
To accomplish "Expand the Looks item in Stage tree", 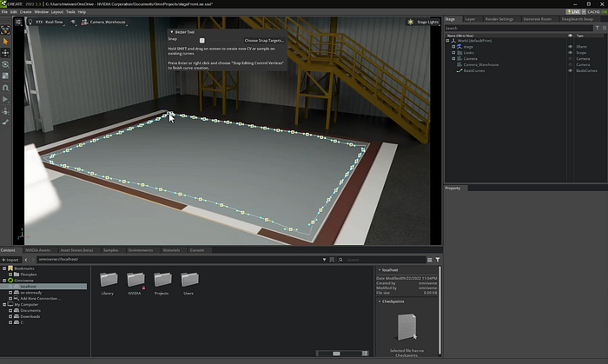I will pos(454,52).
